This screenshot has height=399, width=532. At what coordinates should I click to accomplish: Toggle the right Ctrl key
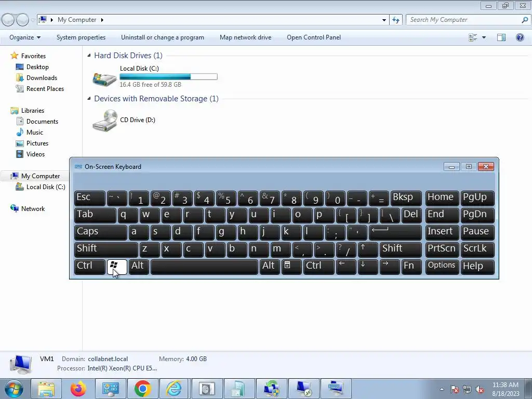coord(319,267)
